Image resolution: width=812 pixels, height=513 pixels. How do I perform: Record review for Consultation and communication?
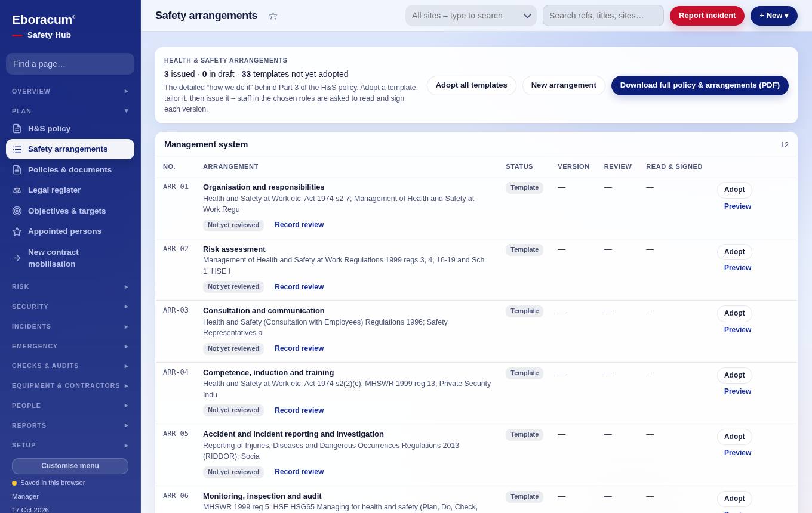[299, 348]
